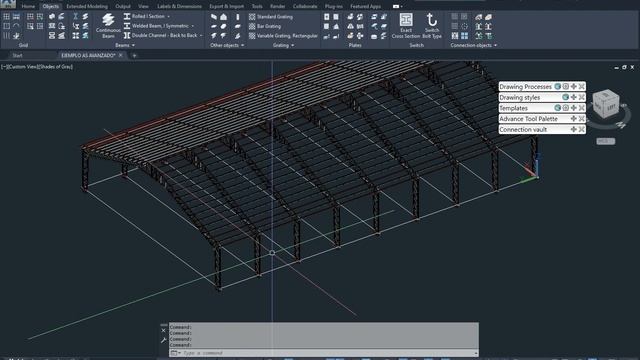Click the Connection vault palette title
The width and height of the screenshot is (640, 360).
pos(523,129)
